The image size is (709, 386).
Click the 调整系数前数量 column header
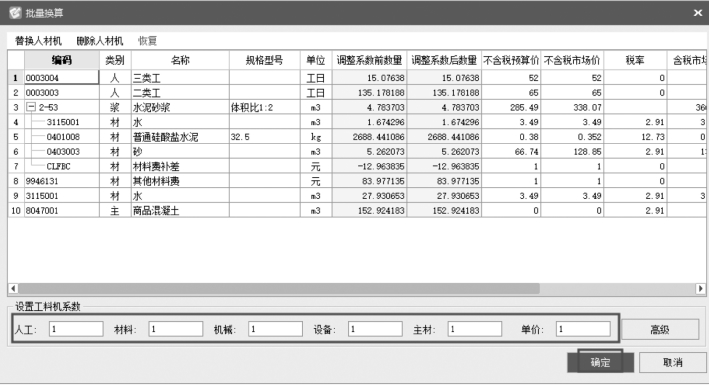[x=369, y=60]
